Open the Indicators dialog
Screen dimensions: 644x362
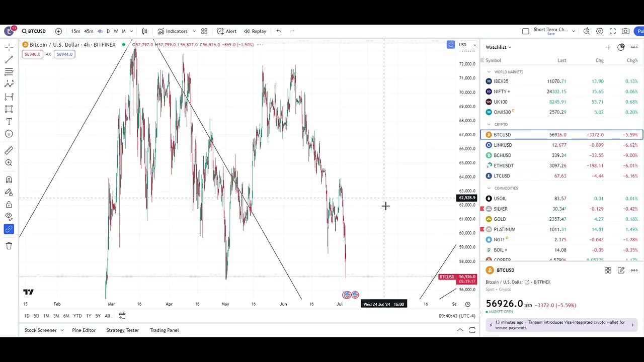point(173,31)
